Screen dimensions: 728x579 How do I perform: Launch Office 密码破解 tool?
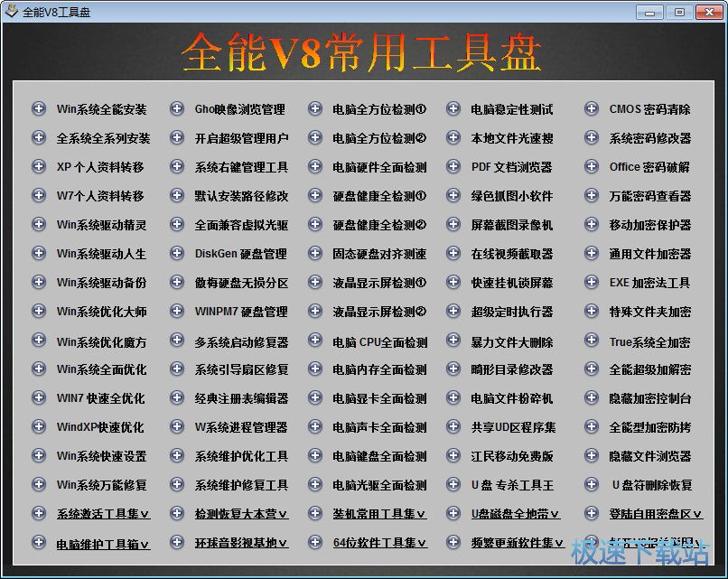tap(649, 167)
